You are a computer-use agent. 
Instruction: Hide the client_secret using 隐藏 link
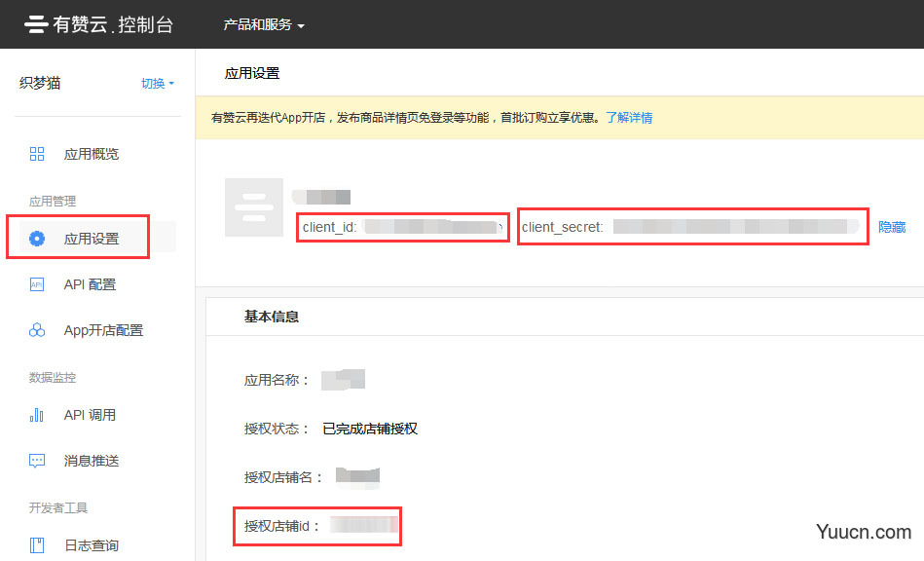pyautogui.click(x=892, y=227)
